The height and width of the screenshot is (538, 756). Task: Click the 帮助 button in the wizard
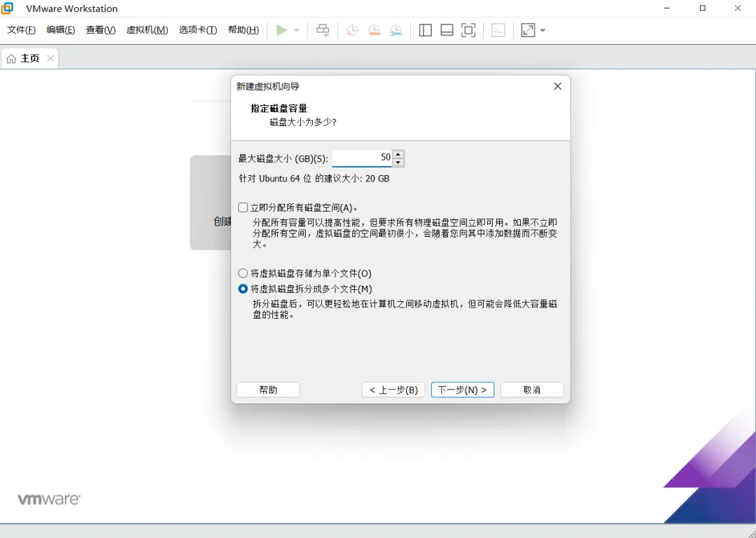click(x=268, y=390)
